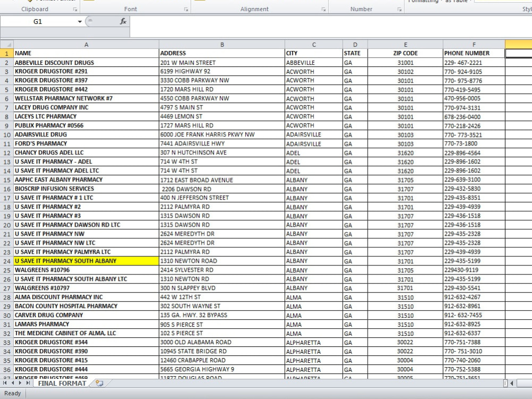Viewport: 532px width, 399px height.
Task: Click the CITY header cell
Action: (x=314, y=53)
